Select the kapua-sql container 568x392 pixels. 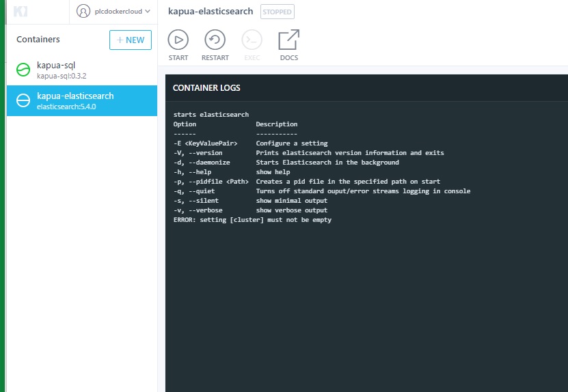[x=82, y=70]
